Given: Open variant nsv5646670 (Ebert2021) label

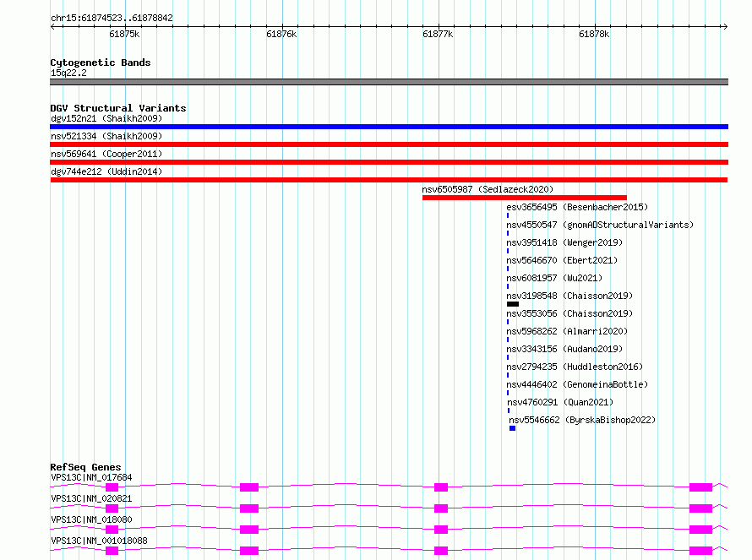Looking at the screenshot, I should click(x=562, y=260).
